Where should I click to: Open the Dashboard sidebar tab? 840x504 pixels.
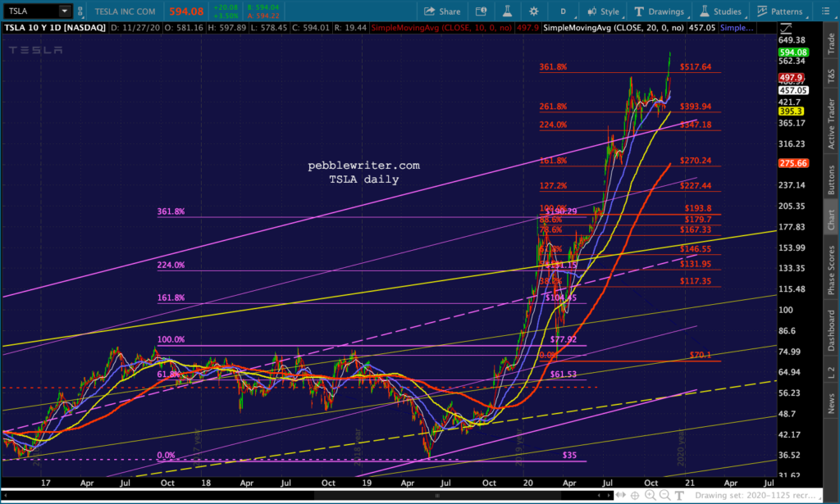(x=831, y=330)
